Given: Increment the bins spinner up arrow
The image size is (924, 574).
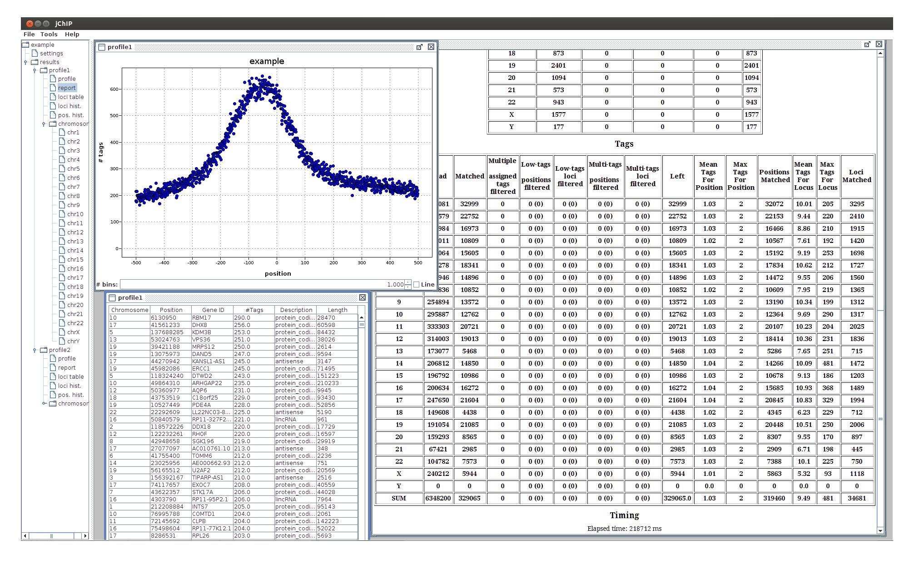Looking at the screenshot, I should [408, 282].
